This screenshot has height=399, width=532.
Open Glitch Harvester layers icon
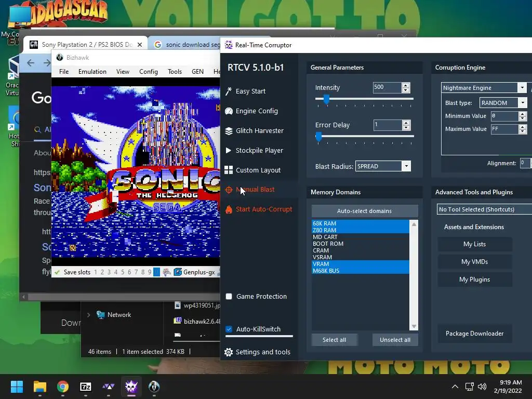(229, 130)
